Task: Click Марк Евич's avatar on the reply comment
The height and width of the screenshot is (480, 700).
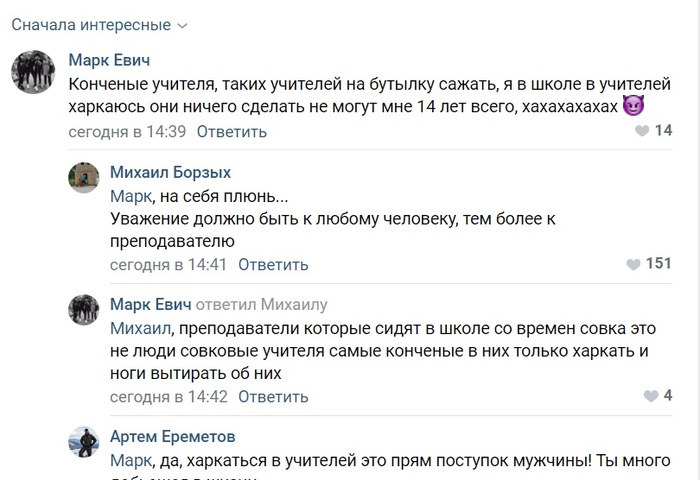Action: point(83,310)
